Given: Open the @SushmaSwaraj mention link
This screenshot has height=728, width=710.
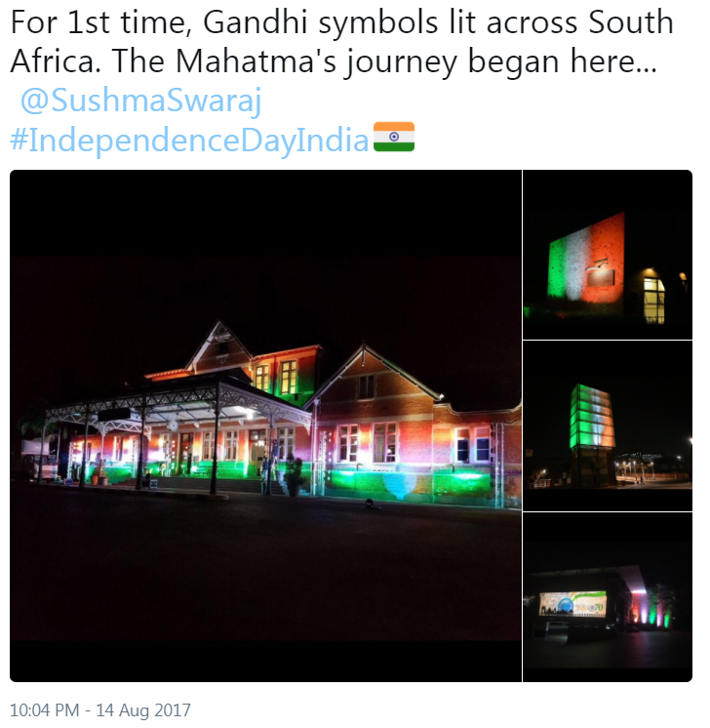Looking at the screenshot, I should (x=140, y=100).
